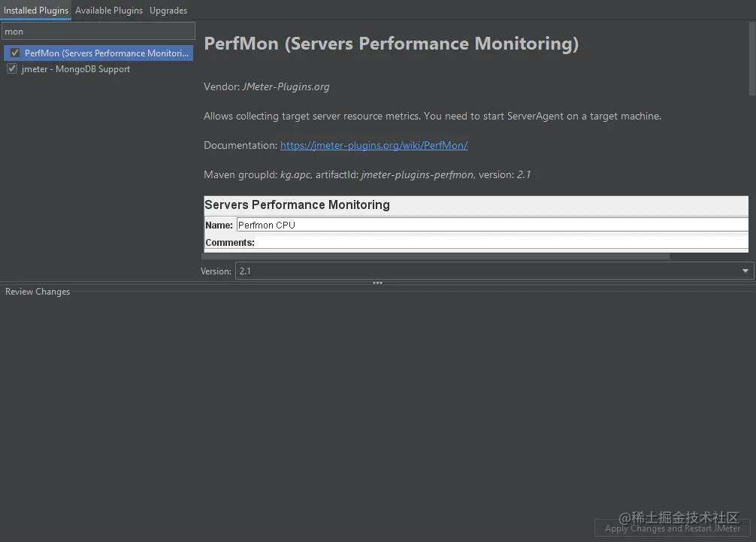Click the Servers Performance Monitoring preview heading
The width and height of the screenshot is (756, 542).
click(x=297, y=204)
